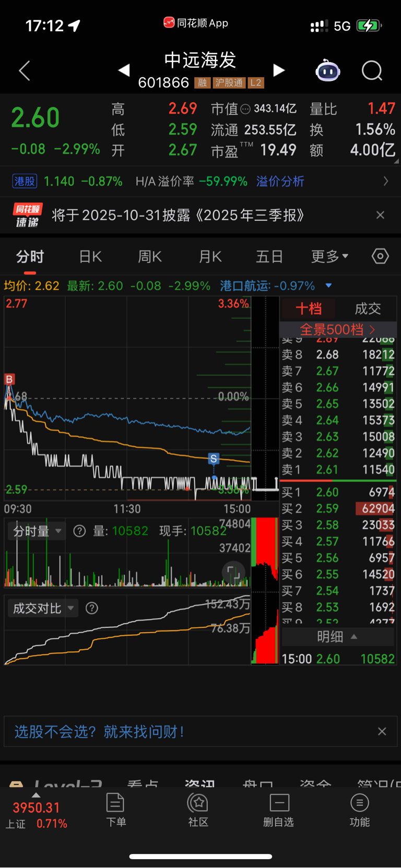Tap the stock code 601866
This screenshot has height=868, width=401.
pos(163,83)
